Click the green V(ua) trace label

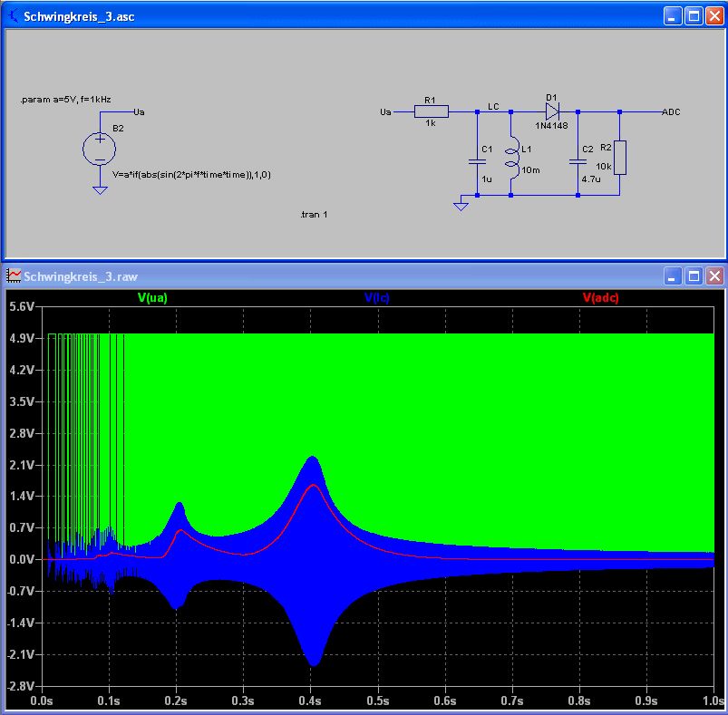click(152, 297)
